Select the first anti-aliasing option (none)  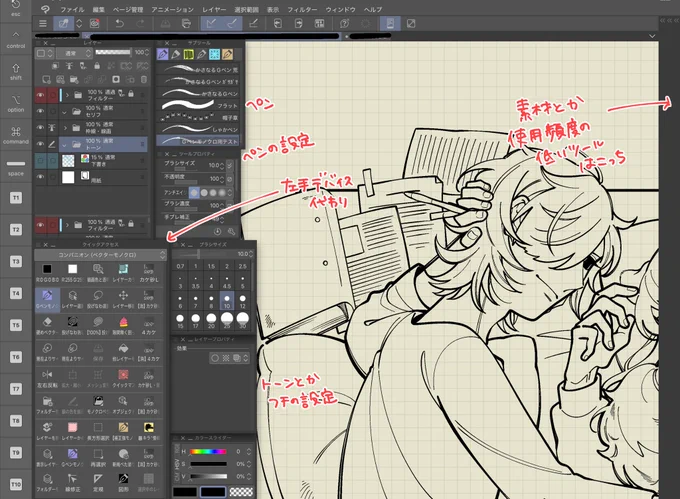pyautogui.click(x=194, y=192)
